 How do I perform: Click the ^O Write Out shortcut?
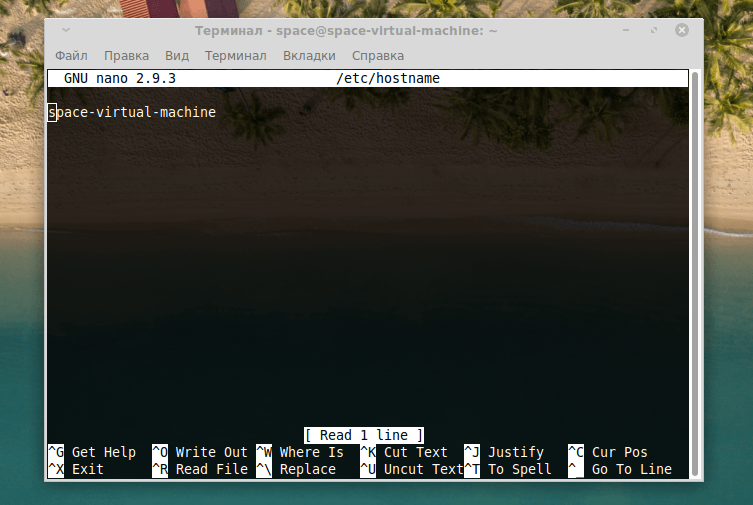[200, 452]
